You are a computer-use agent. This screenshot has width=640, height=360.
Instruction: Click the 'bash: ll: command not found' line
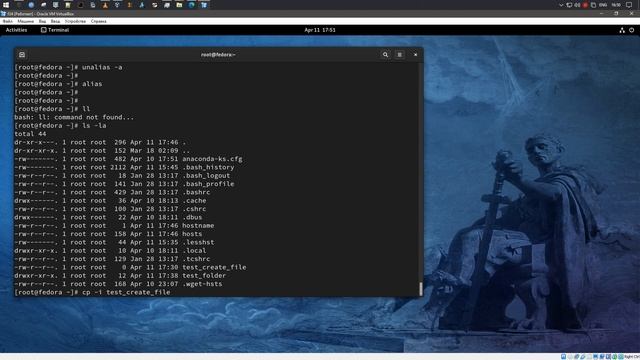point(74,117)
